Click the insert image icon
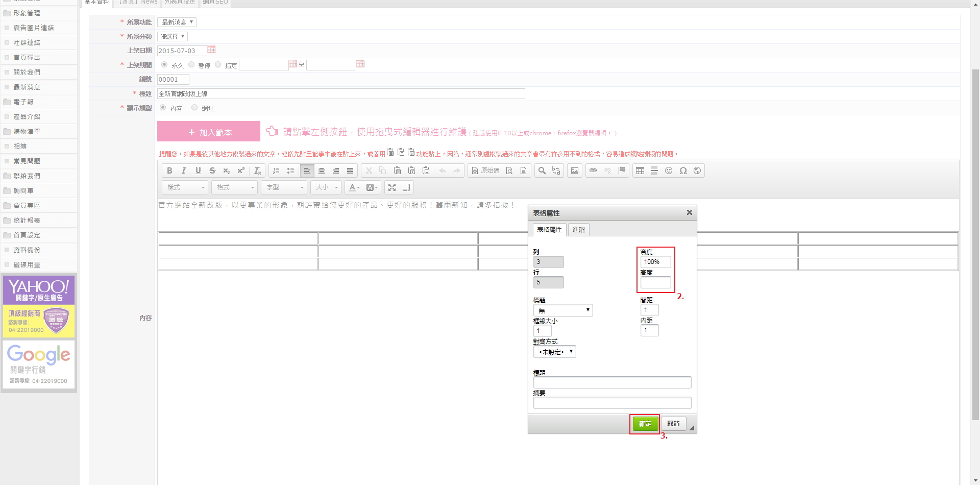The height and width of the screenshot is (485, 980). [x=575, y=171]
